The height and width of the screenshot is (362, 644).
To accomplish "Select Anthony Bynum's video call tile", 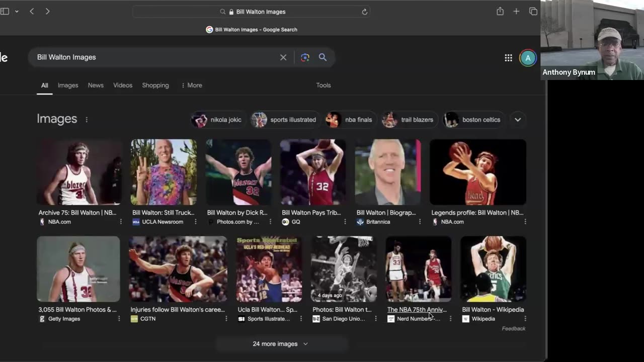I will [592, 40].
